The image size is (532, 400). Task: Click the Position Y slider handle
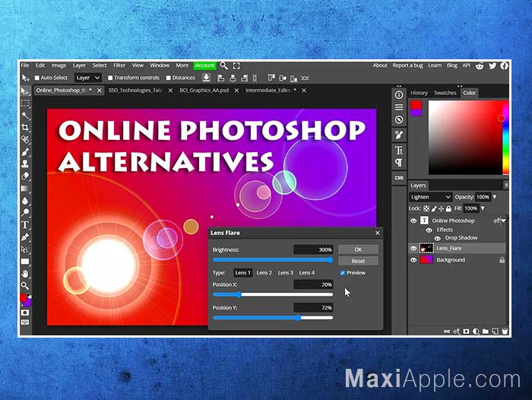point(298,318)
